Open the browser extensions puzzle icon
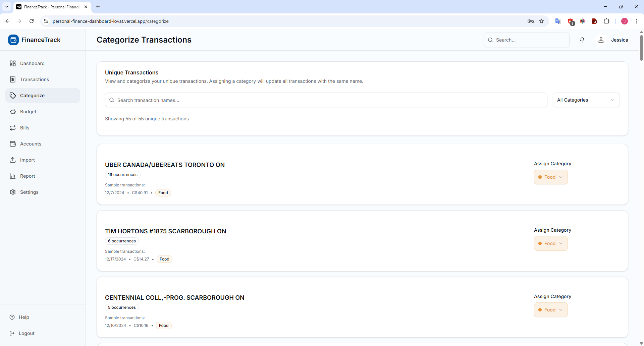This screenshot has height=346, width=644. [x=606, y=21]
